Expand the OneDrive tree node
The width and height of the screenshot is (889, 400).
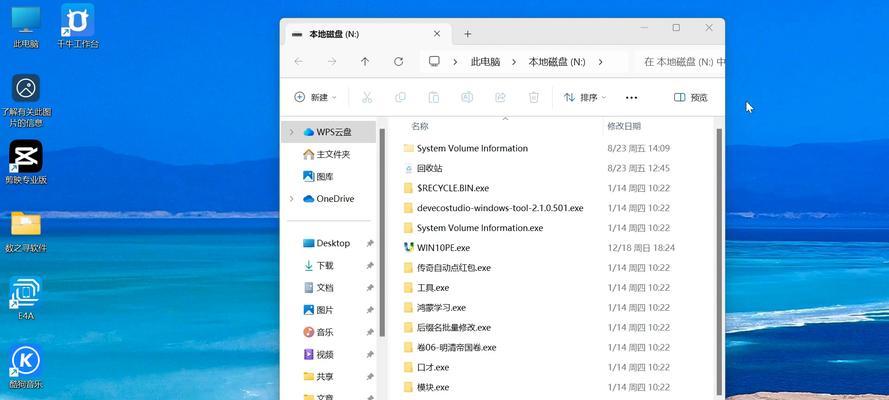(x=292, y=199)
